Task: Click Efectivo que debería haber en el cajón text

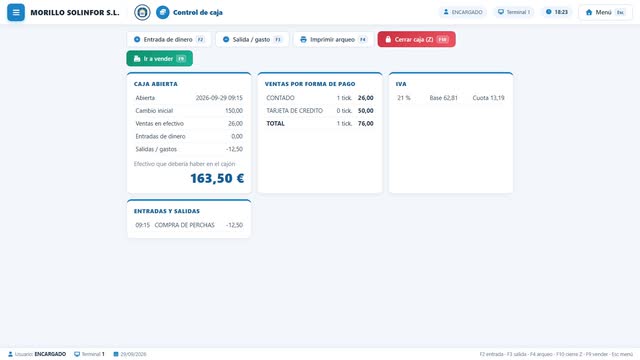Action: (184, 164)
